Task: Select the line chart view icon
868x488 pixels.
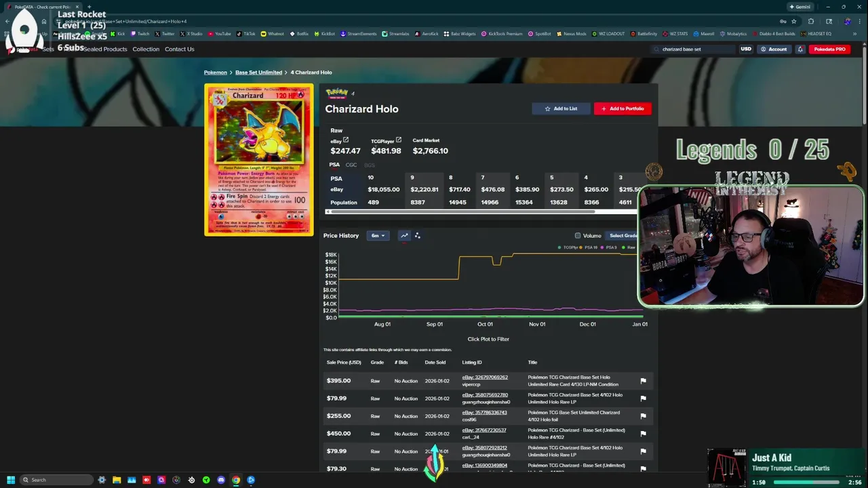Action: 404,235
